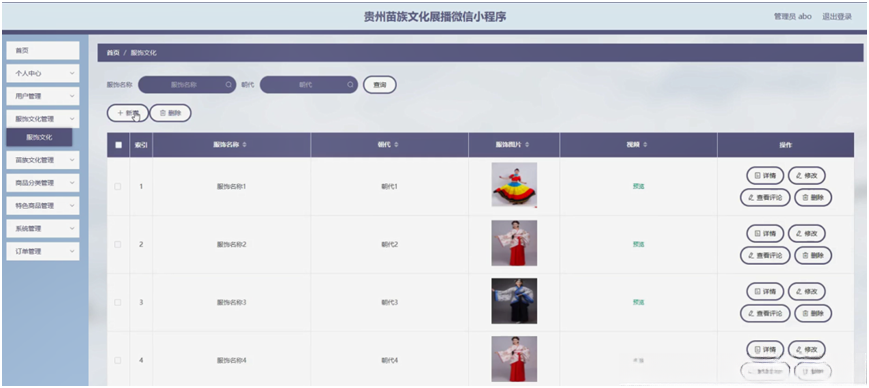This screenshot has width=869, height=388.
Task: Click the 服饰名称3 cell
Action: click(231, 303)
